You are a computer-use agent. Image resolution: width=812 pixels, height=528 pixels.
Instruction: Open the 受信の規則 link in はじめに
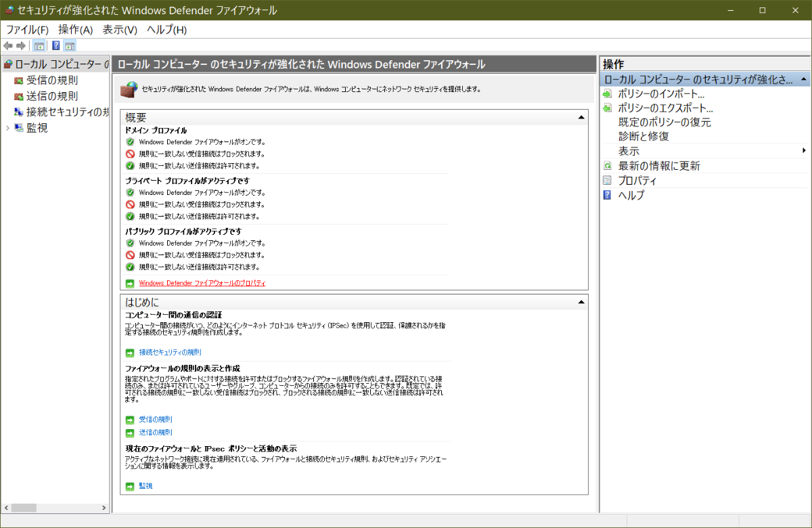(156, 420)
